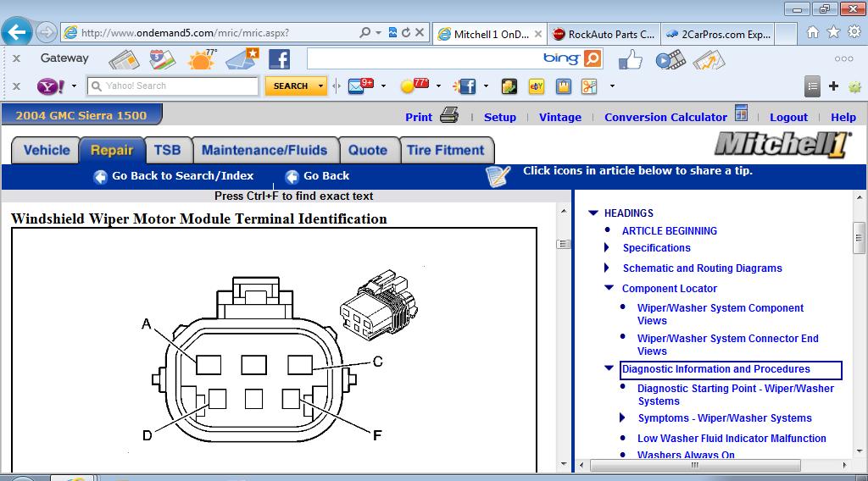Expand Symptoms - Wiper/Washer Systems arrow
The image size is (868, 481).
(622, 417)
